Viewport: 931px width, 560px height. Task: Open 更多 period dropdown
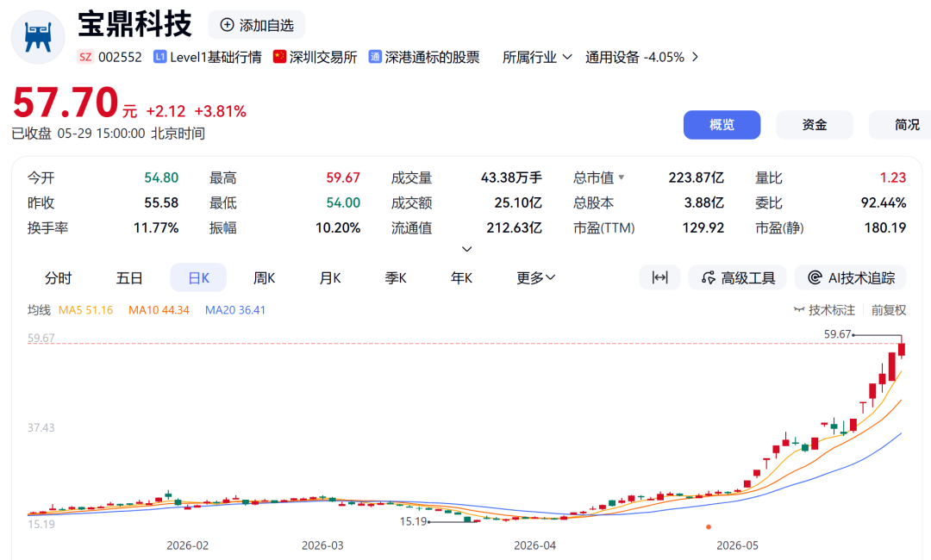coord(535,277)
